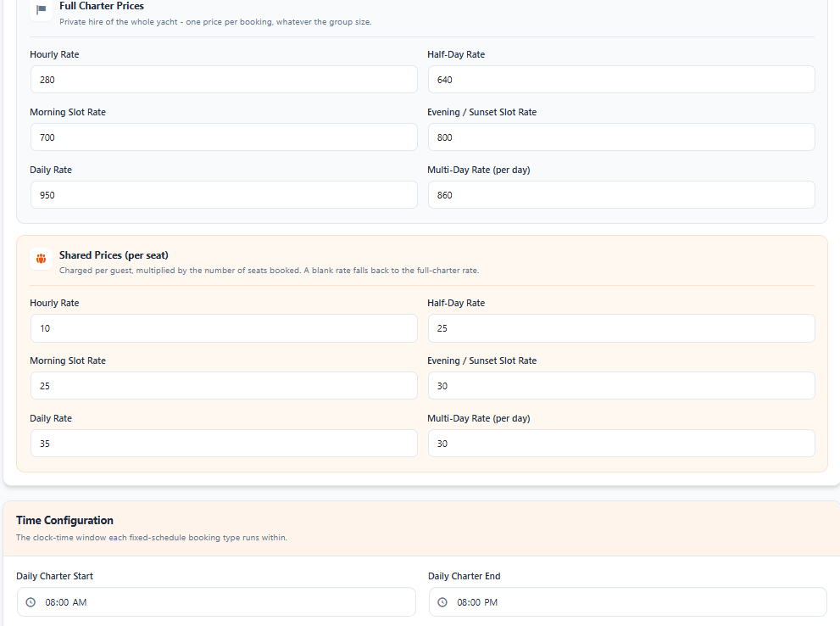
Task: Focus Shared Prices Evening / Sunset Slot Rate field
Action: click(621, 386)
